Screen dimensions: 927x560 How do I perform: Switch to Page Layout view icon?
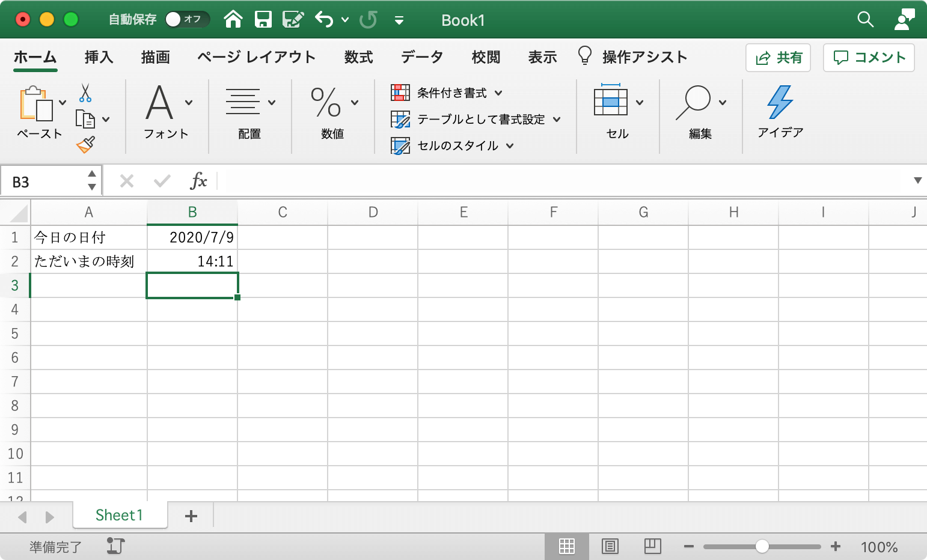tap(610, 546)
